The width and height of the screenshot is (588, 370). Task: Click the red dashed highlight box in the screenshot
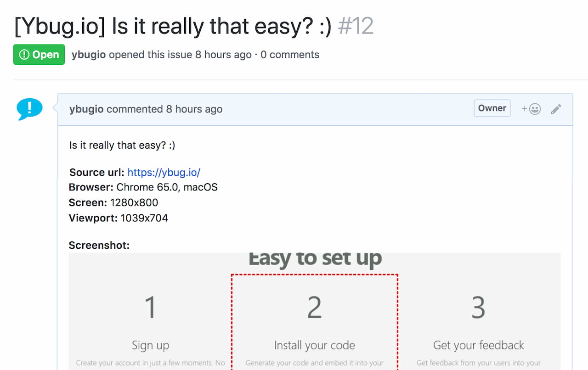[x=314, y=321]
